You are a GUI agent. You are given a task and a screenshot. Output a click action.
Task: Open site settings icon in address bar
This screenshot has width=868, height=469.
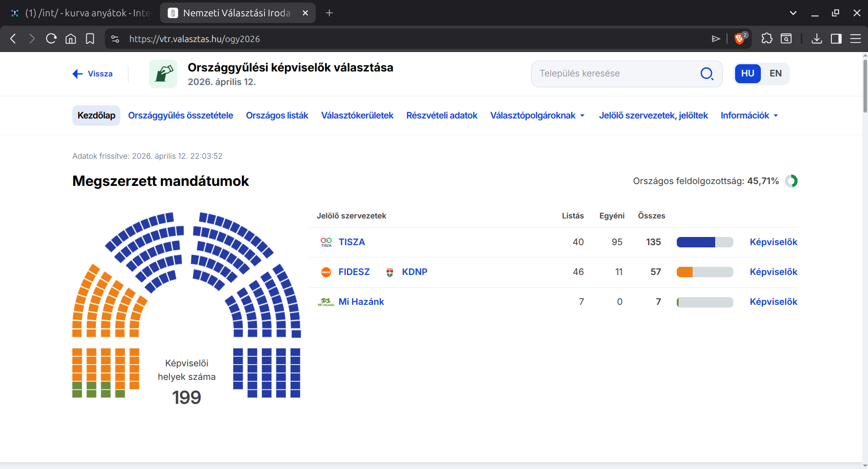click(115, 39)
